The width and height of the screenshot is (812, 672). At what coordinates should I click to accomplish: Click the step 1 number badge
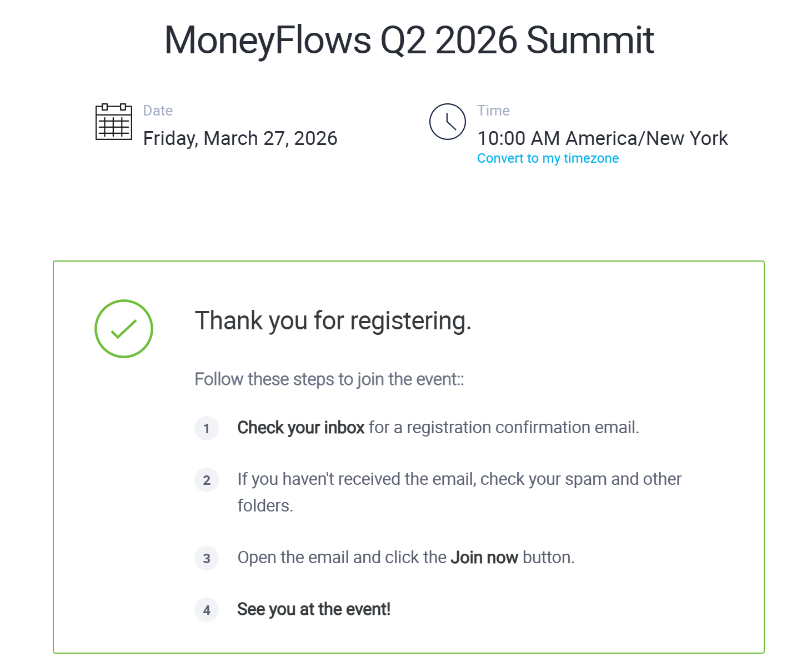[207, 428]
